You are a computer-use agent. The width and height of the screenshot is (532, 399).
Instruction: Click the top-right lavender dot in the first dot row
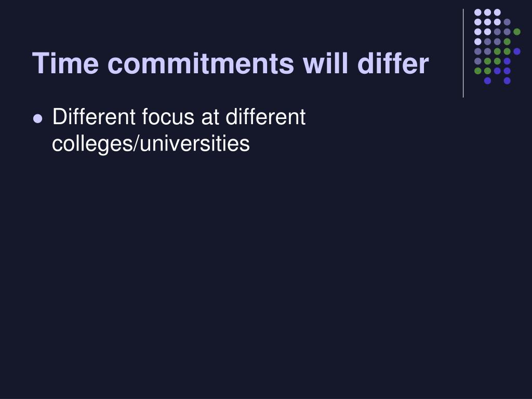click(497, 12)
